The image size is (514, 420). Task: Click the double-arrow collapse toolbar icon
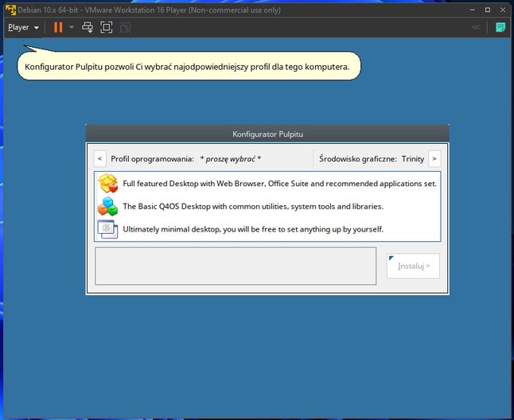point(476,28)
